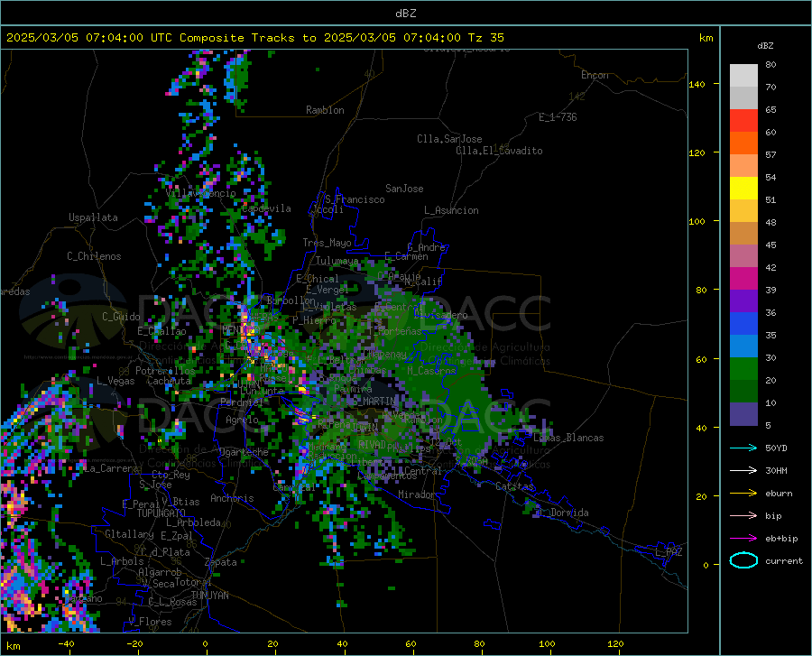Click the Cacheuta map label

pos(169,381)
